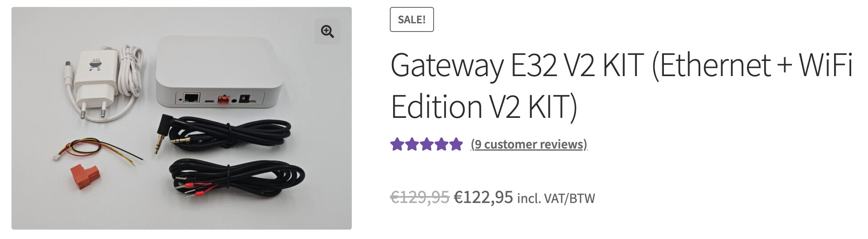Click the third purple rating star
The image size is (868, 239).
point(426,144)
